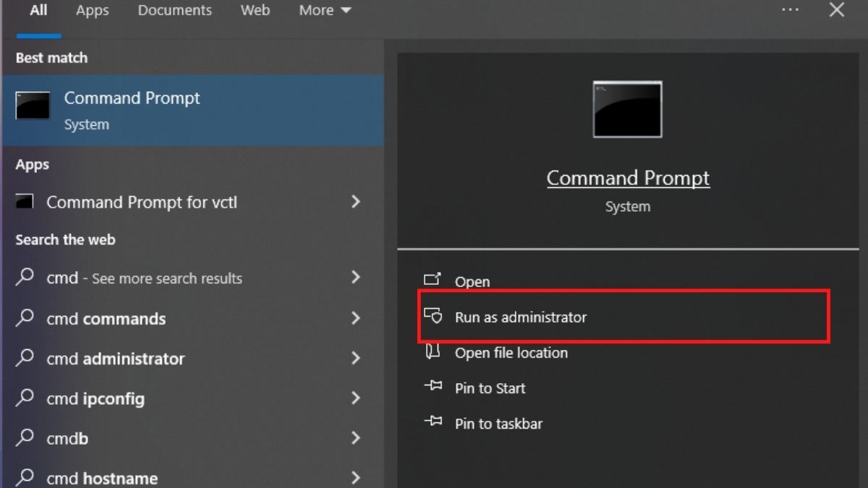Image resolution: width=868 pixels, height=488 pixels.
Task: Click the Command Prompt icon in Best match
Action: coord(33,106)
